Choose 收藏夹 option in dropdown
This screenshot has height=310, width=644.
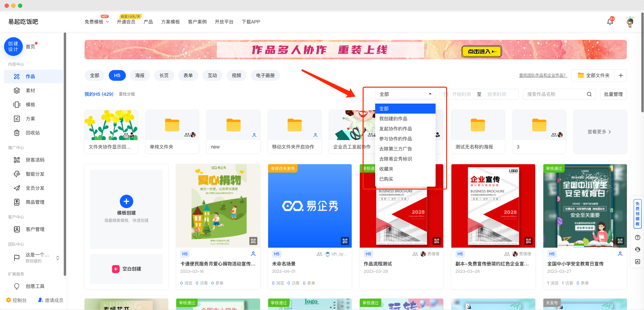point(386,169)
